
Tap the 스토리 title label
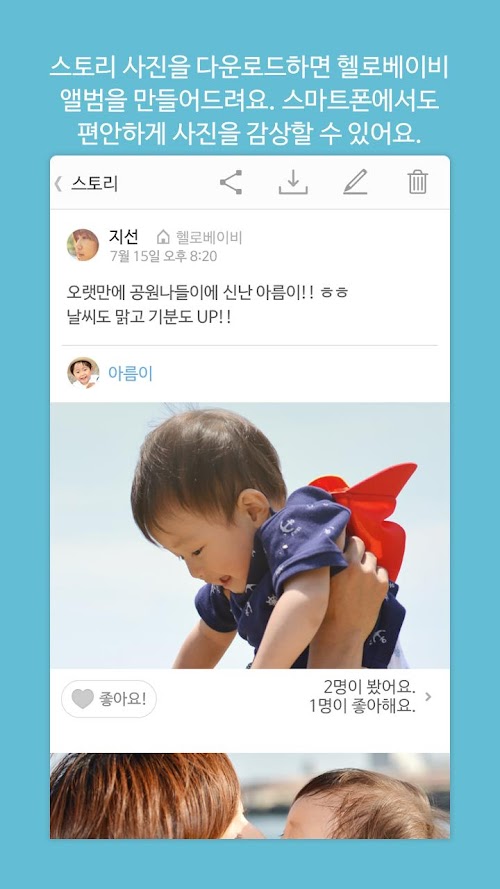(94, 184)
